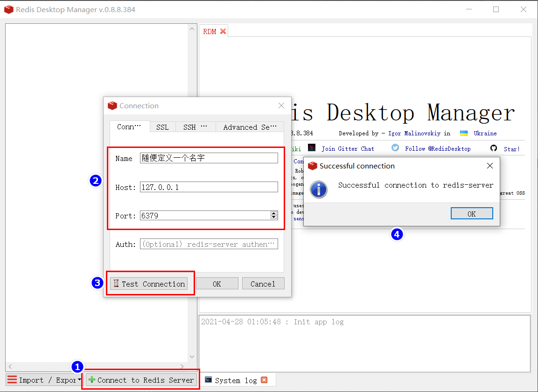Click the red hamburger Import/Export icon

coord(12,379)
